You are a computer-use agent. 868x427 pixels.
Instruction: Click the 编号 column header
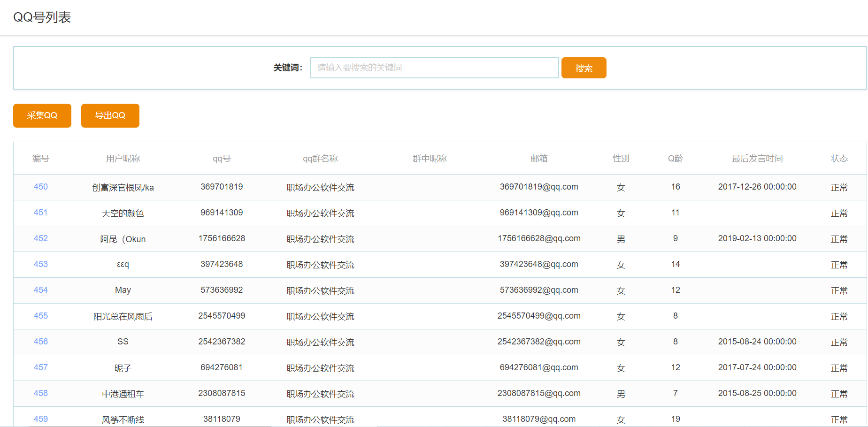tap(40, 158)
